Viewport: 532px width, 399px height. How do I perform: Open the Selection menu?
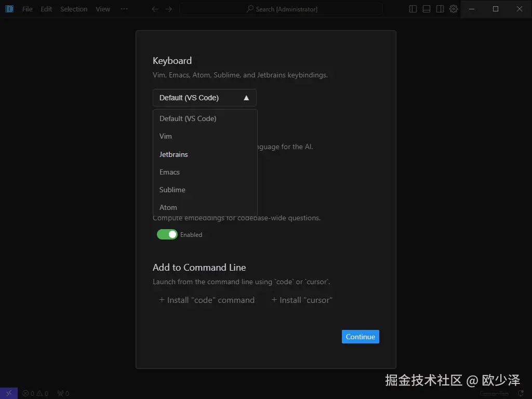coord(74,9)
